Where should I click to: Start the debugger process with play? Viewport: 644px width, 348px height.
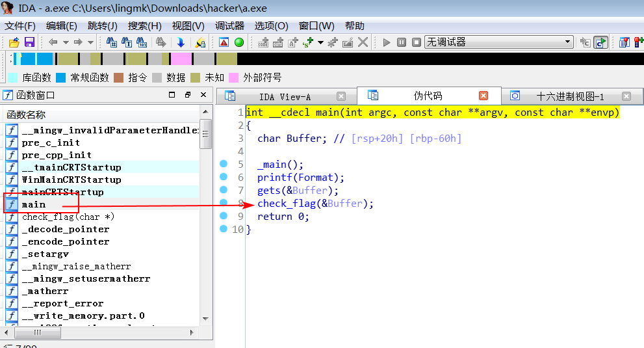point(386,42)
